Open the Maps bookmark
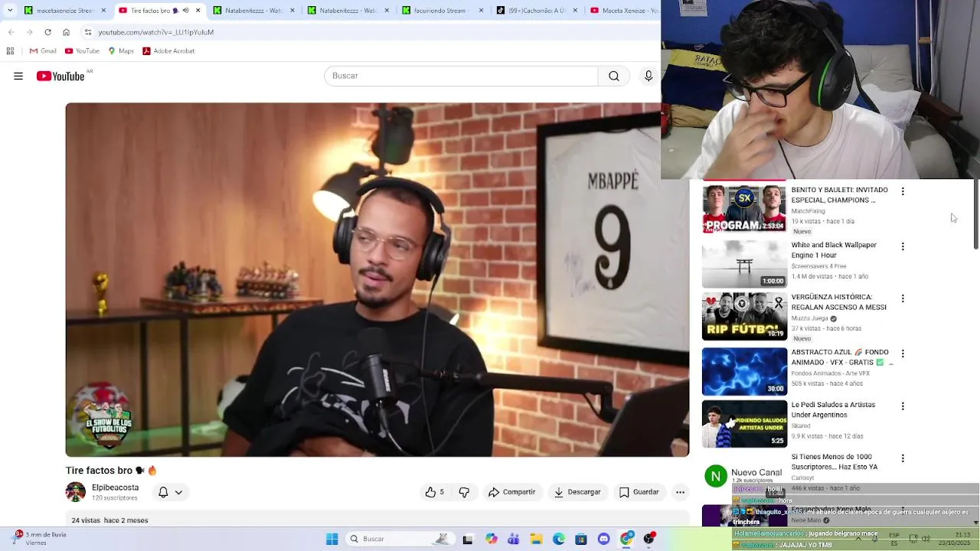The image size is (980, 551). (x=121, y=51)
